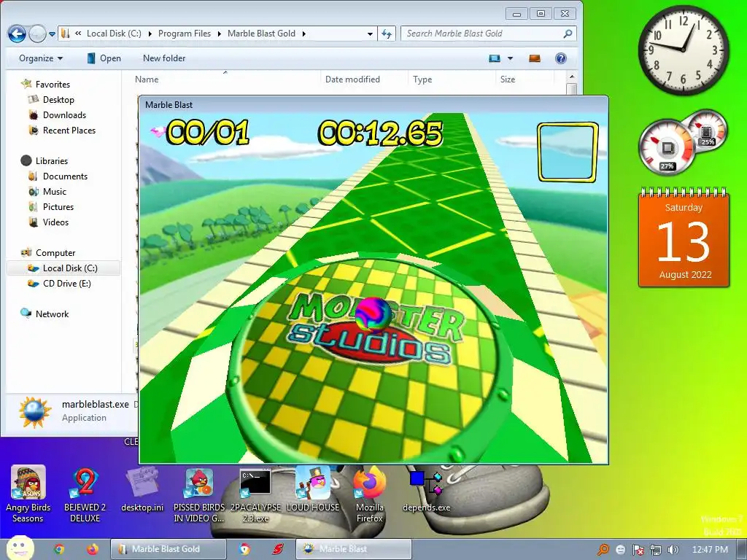The image size is (747, 560).
Task: Sort files by Date modified column
Action: pyautogui.click(x=352, y=79)
